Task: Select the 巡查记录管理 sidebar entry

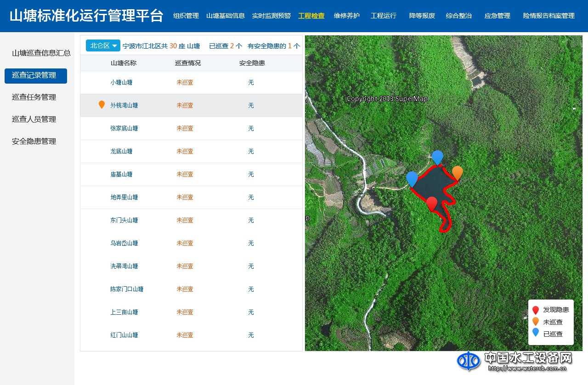Action: coord(35,75)
